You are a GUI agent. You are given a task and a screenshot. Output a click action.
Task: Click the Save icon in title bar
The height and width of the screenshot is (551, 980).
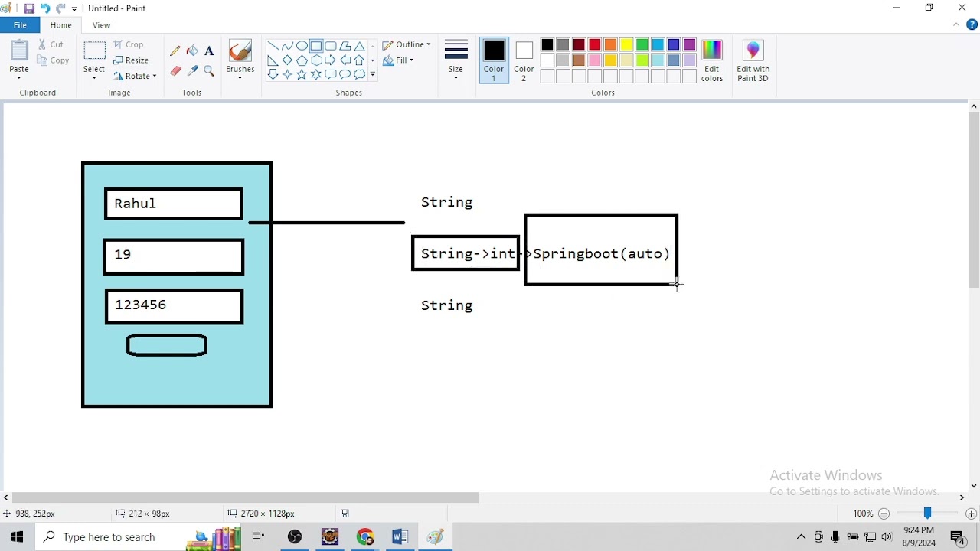[29, 8]
